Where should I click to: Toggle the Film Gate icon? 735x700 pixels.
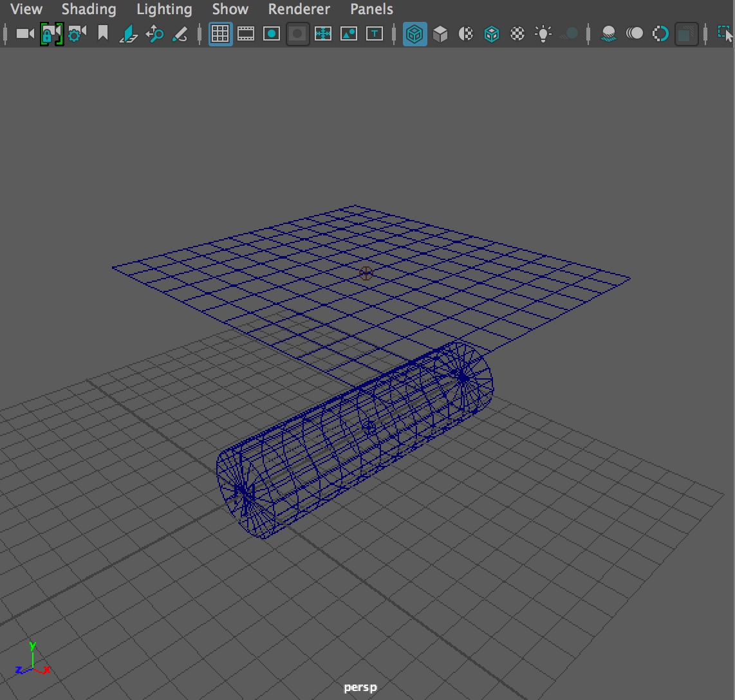(246, 33)
